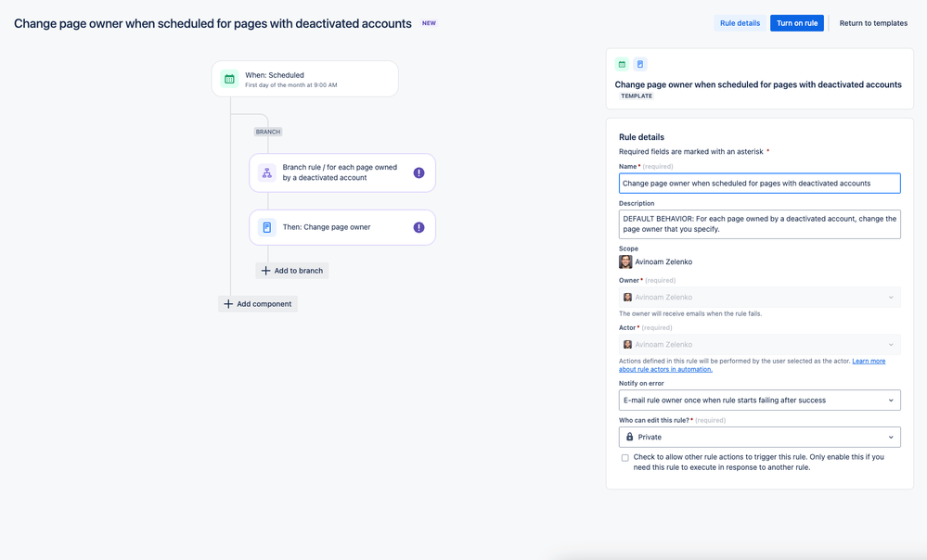Screen dimensions: 927x560
Task: Click the TEMPLATE label in summary card
Action: (x=637, y=95)
